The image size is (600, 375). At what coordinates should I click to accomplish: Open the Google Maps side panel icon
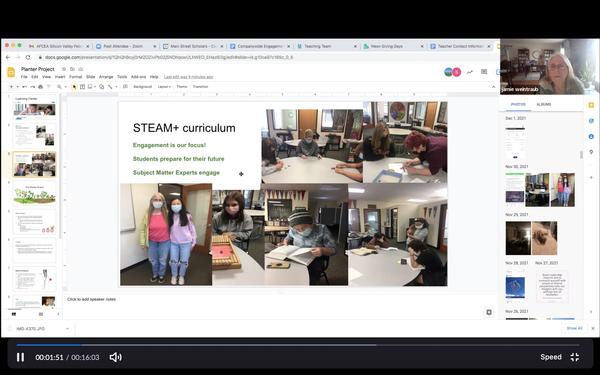(591, 152)
